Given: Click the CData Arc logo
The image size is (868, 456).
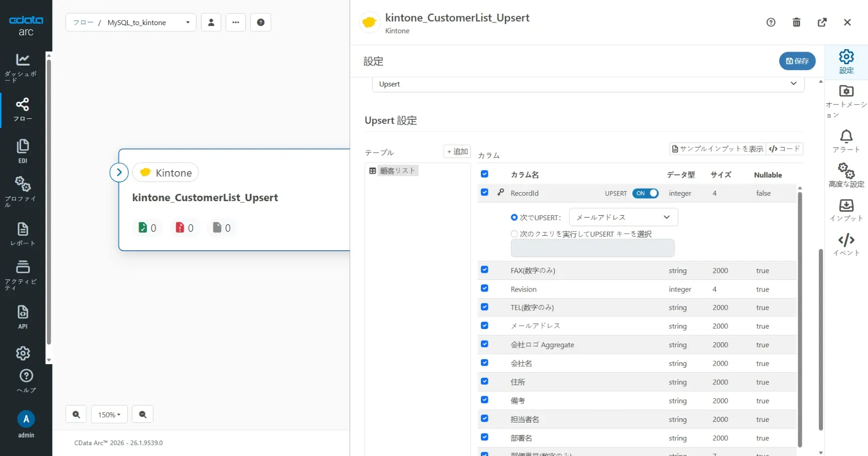Looking at the screenshot, I should (x=26, y=26).
